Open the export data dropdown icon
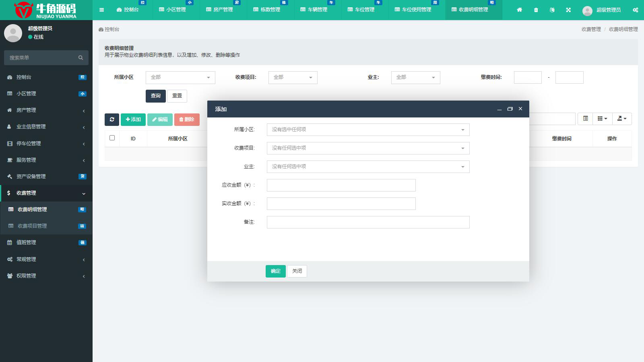Image resolution: width=644 pixels, height=362 pixels. [x=622, y=119]
